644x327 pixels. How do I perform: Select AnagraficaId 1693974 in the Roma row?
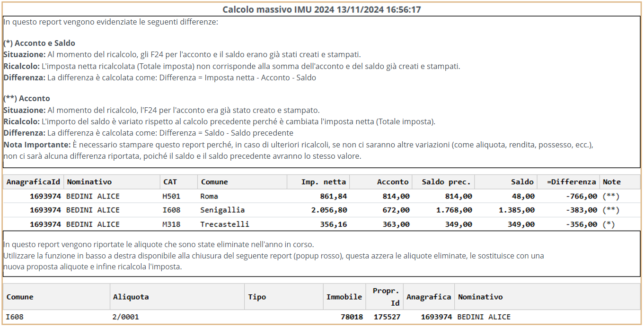tap(45, 196)
